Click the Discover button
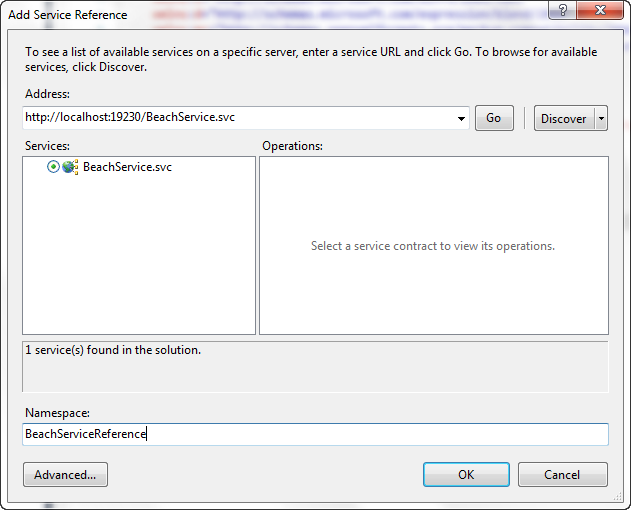Image resolution: width=631 pixels, height=510 pixels. point(563,118)
